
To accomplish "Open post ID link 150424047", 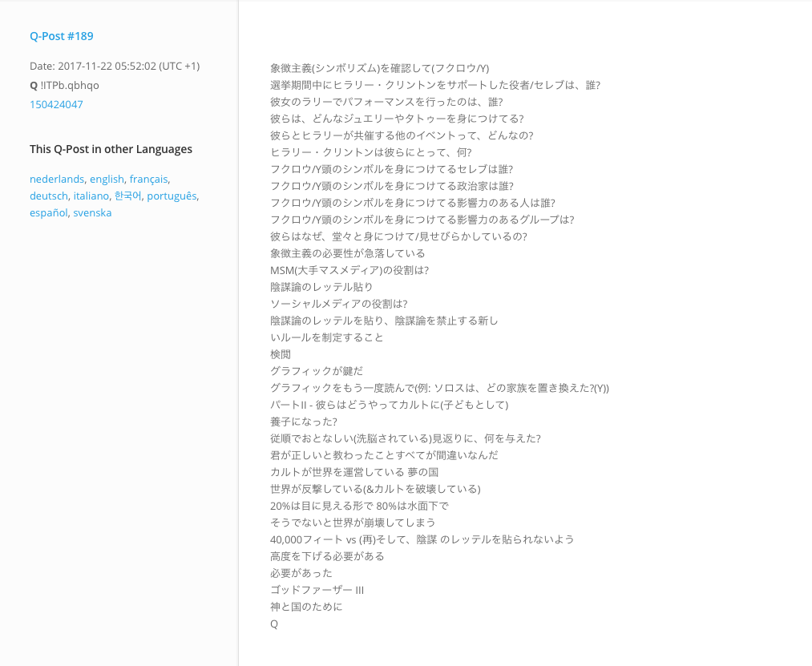I will point(56,105).
